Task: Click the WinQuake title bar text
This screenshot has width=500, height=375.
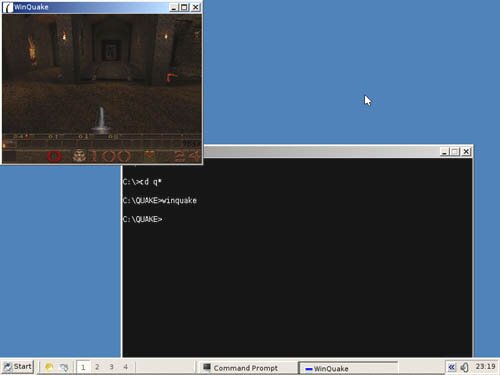Action: click(31, 7)
